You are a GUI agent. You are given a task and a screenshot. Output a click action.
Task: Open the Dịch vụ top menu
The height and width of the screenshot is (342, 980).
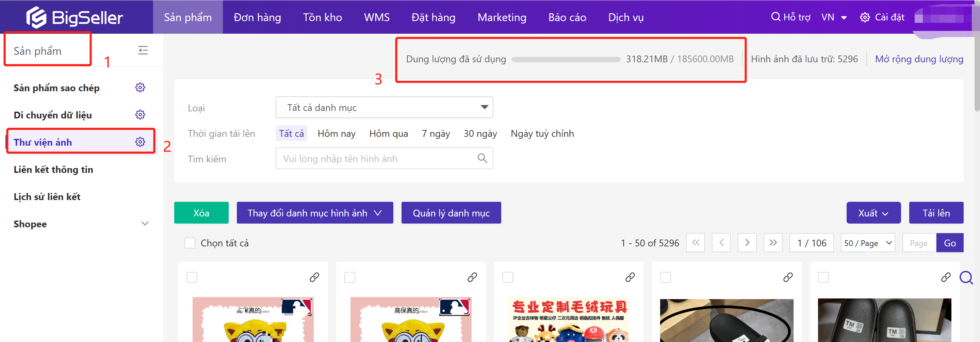[x=626, y=17]
